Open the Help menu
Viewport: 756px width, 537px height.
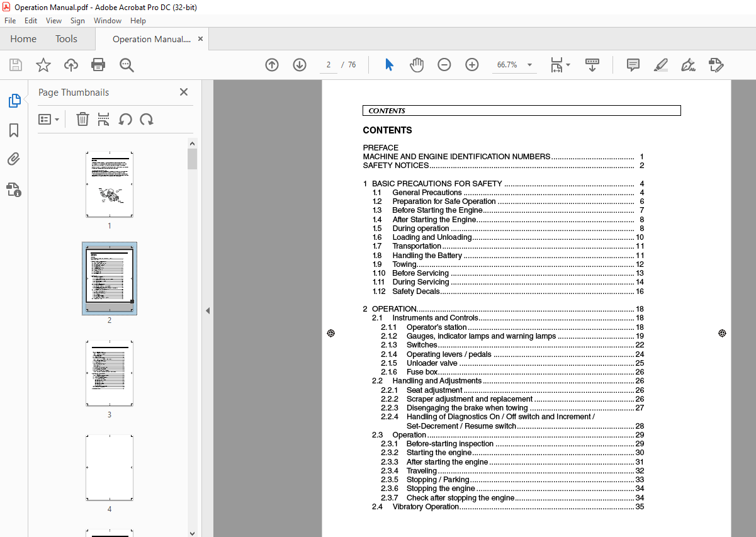tap(138, 21)
